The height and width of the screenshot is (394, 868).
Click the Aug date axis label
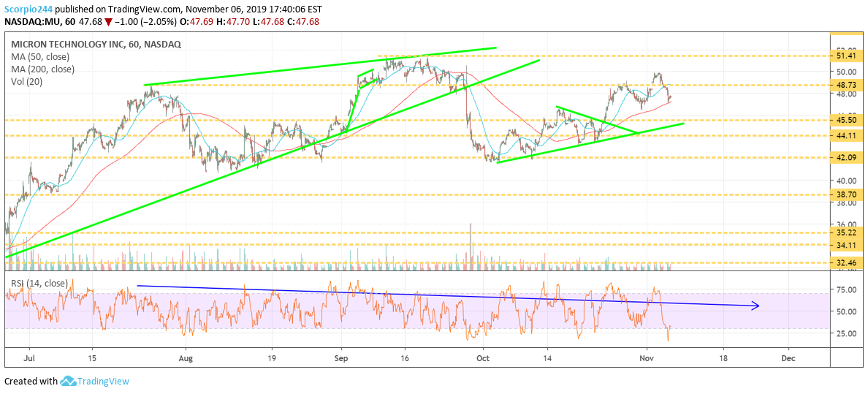click(x=186, y=358)
